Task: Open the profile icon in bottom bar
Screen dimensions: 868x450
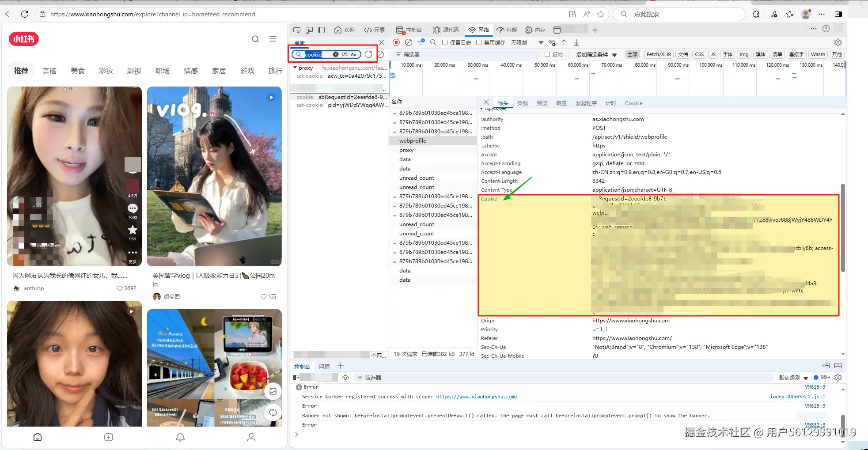Action: [x=251, y=437]
